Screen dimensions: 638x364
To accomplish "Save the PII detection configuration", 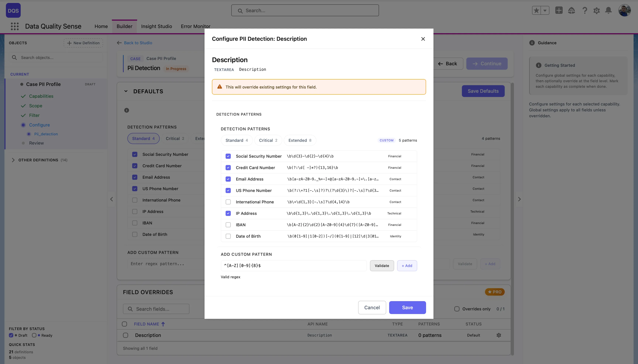I will (407, 307).
